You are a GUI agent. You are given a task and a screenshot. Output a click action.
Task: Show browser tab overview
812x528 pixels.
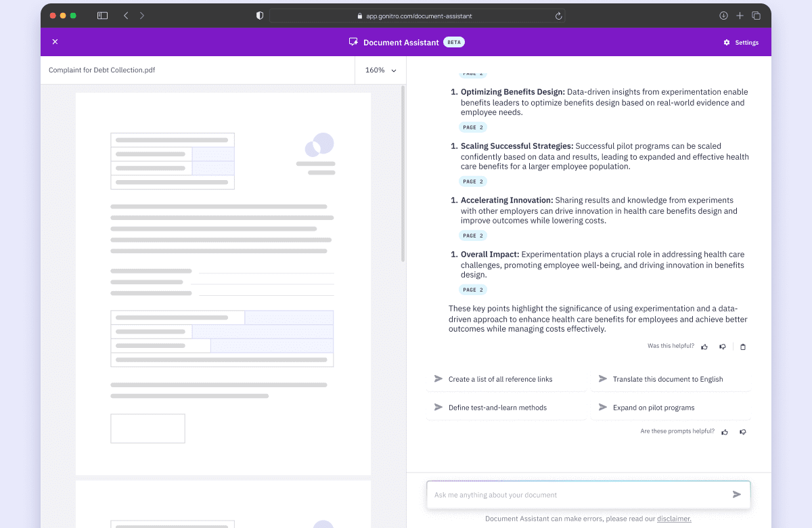757,16
